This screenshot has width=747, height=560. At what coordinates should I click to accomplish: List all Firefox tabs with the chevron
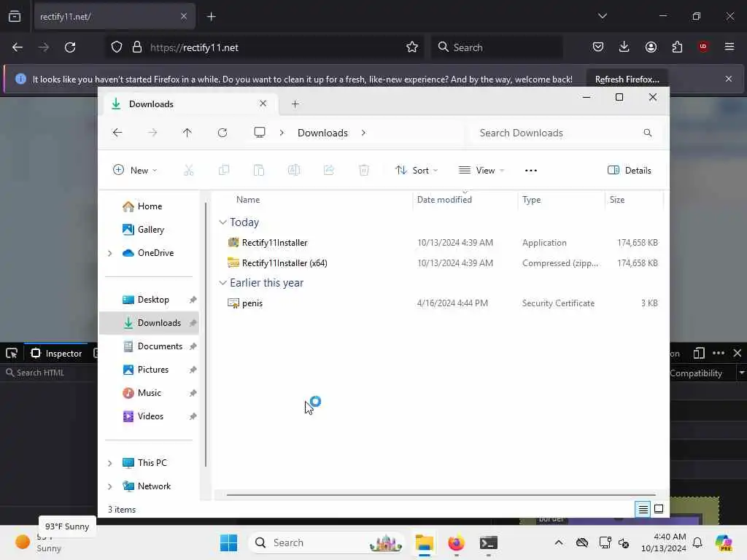tap(602, 16)
